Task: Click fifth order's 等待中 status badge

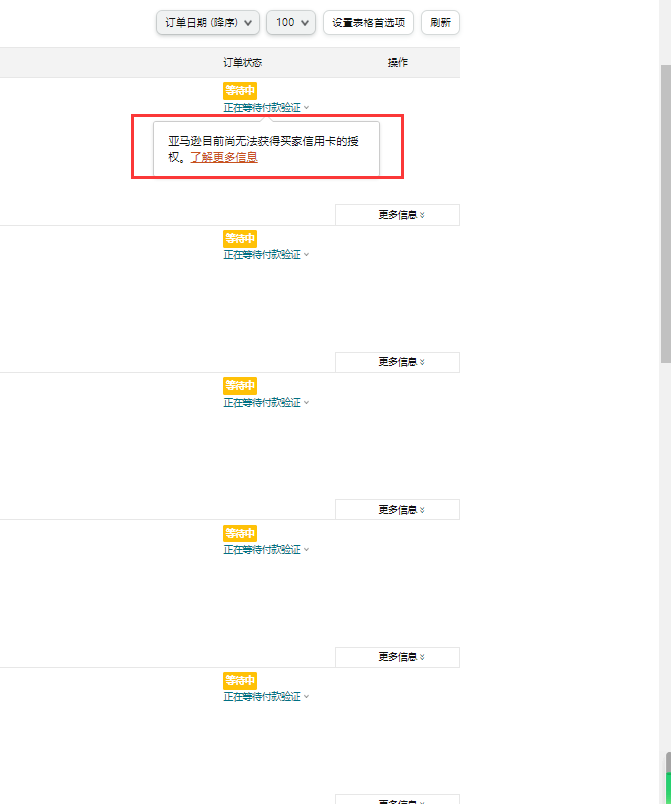Action: (x=240, y=680)
